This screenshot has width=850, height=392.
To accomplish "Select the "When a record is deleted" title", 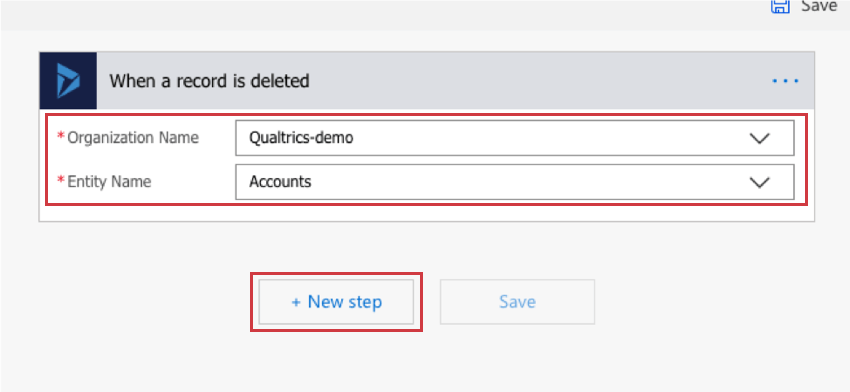I will 209,81.
